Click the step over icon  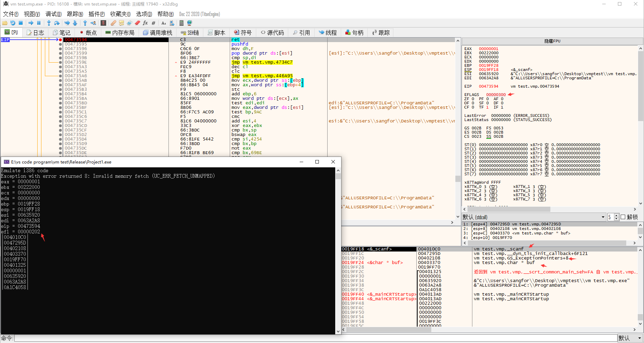click(57, 23)
